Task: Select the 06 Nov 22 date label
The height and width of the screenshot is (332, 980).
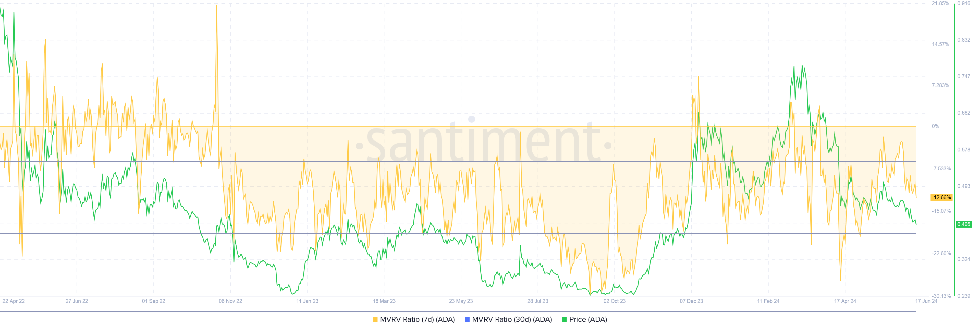Action: [x=230, y=301]
